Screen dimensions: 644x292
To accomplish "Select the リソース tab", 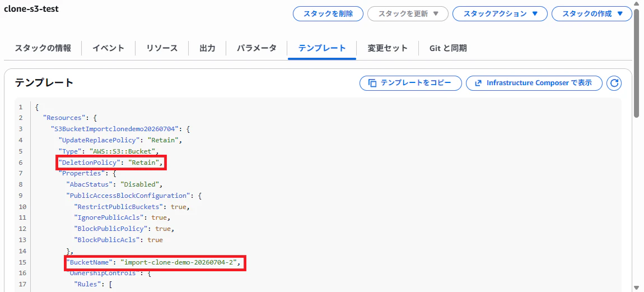I will pos(162,48).
